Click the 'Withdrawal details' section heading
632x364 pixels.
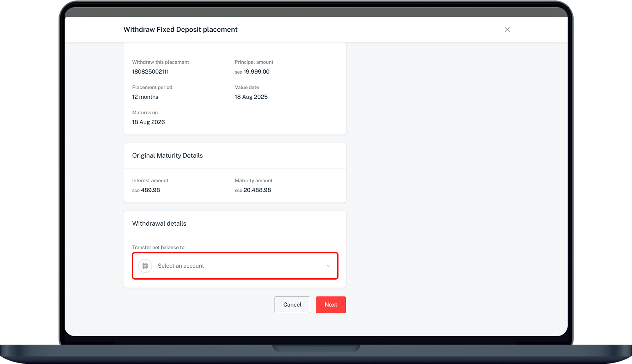159,223
